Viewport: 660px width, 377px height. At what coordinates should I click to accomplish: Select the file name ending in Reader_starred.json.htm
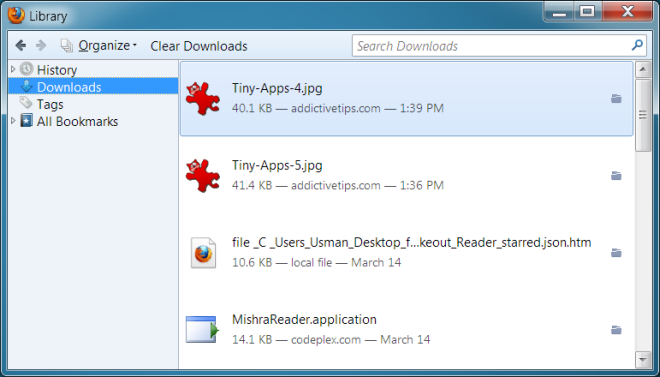tap(412, 243)
